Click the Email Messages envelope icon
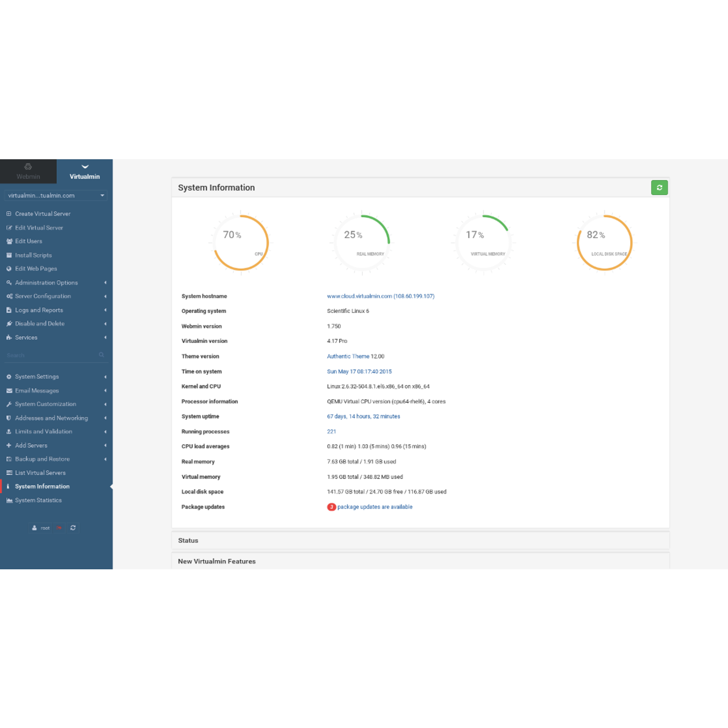 pos(9,391)
